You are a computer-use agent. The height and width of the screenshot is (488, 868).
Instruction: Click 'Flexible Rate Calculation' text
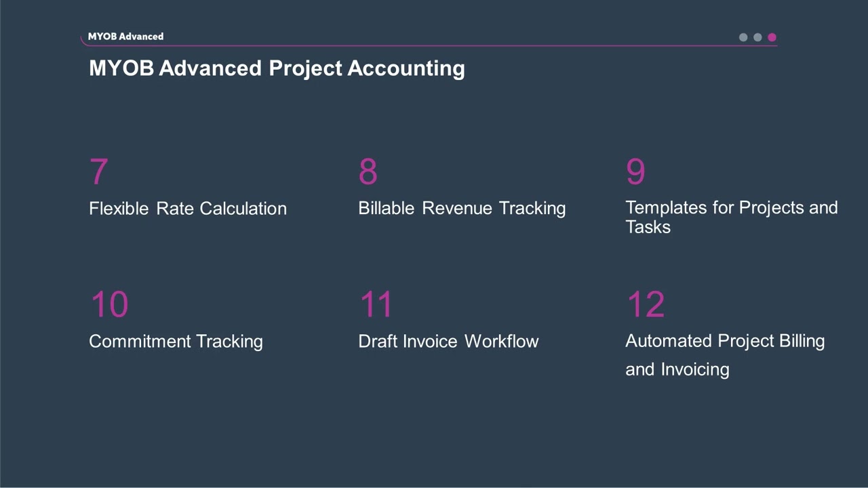188,208
